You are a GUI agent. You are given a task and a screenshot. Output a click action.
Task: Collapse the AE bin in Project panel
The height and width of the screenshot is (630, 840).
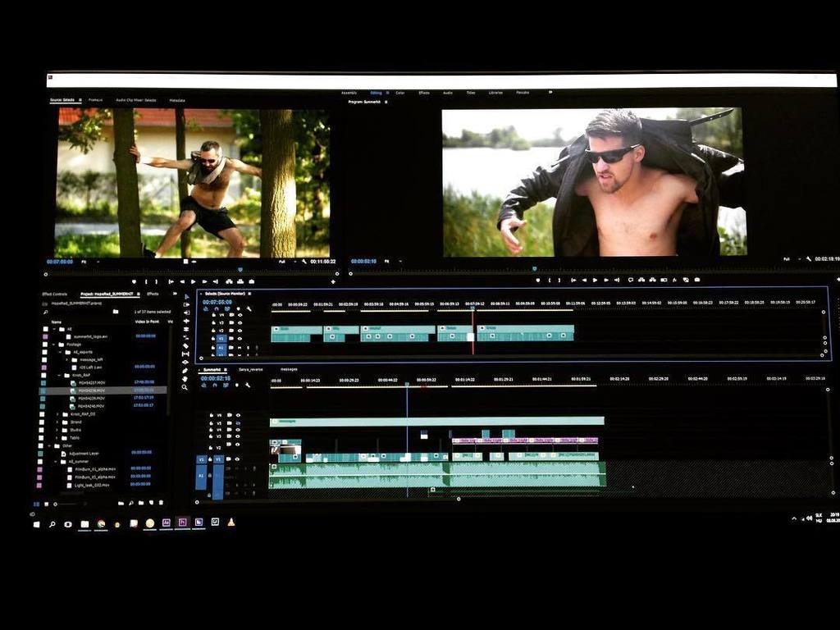[x=54, y=329]
